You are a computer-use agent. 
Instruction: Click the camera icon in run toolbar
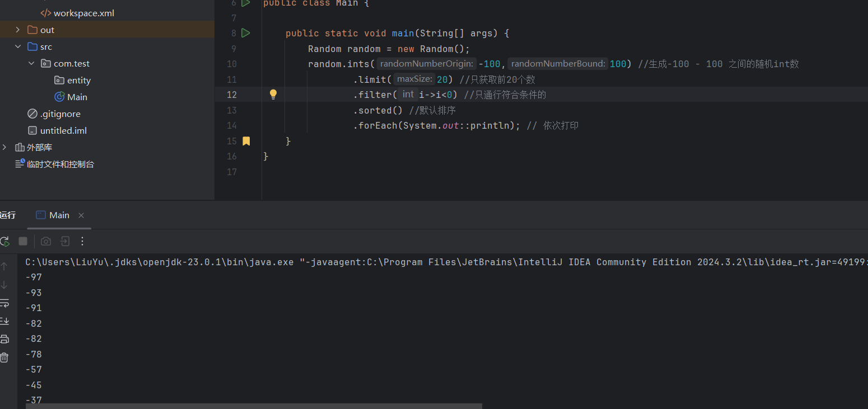[45, 241]
